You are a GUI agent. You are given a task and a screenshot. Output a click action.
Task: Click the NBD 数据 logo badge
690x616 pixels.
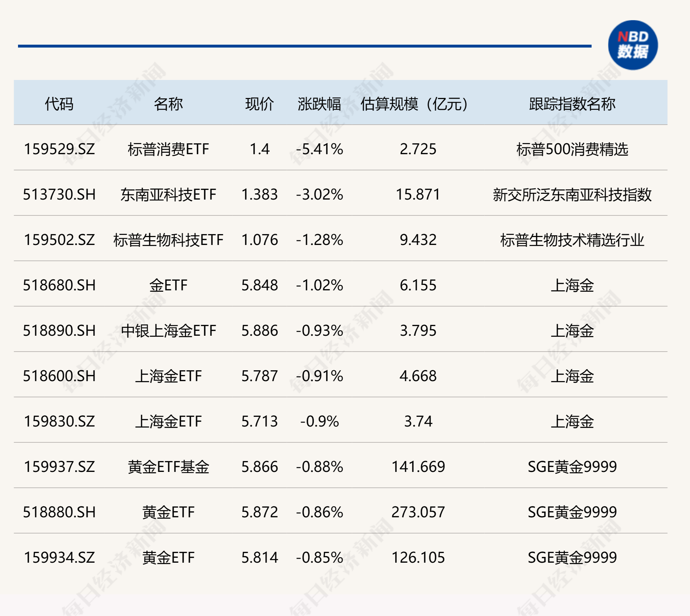click(x=633, y=45)
